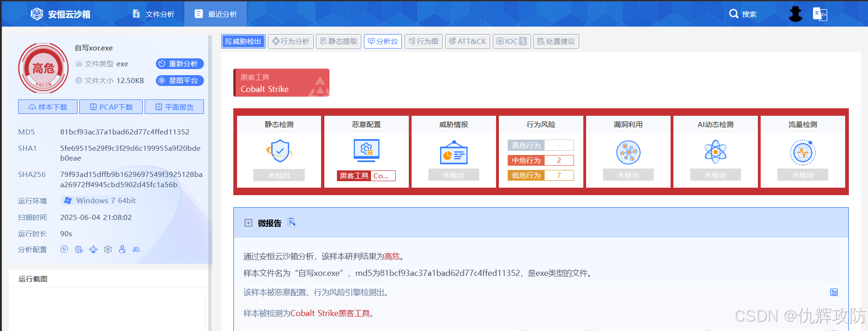The width and height of the screenshot is (868, 331).
Task: Click the 安恒云沙箱 logo
Action: (60, 14)
